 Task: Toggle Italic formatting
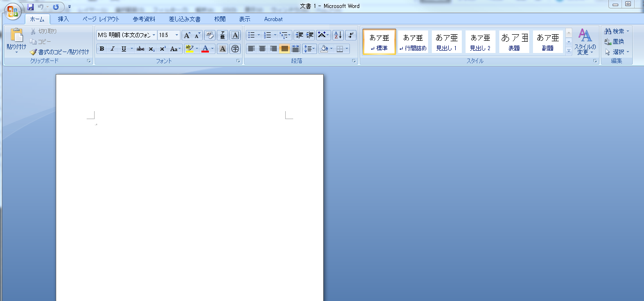tap(112, 48)
